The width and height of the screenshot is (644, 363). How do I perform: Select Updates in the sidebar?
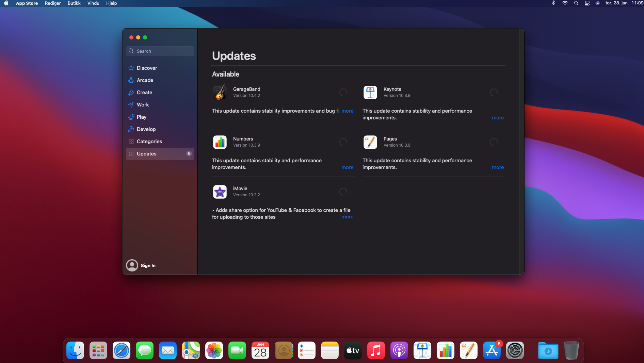point(160,154)
